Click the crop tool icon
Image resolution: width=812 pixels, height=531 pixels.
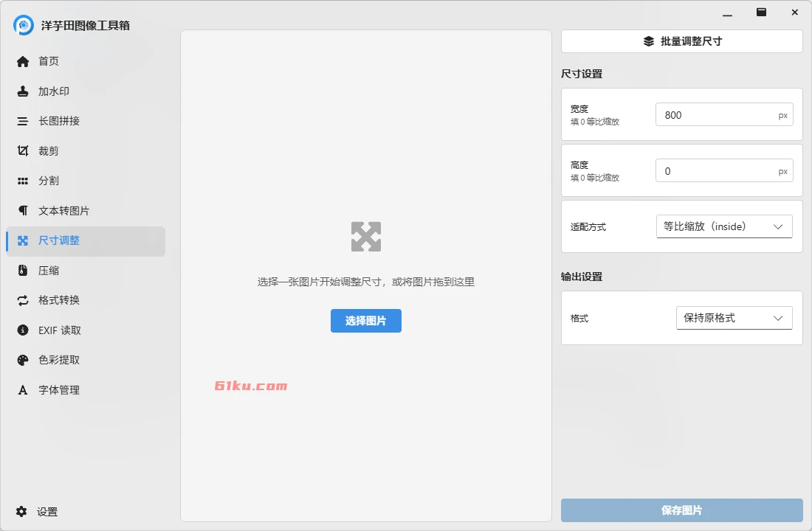[x=23, y=150]
